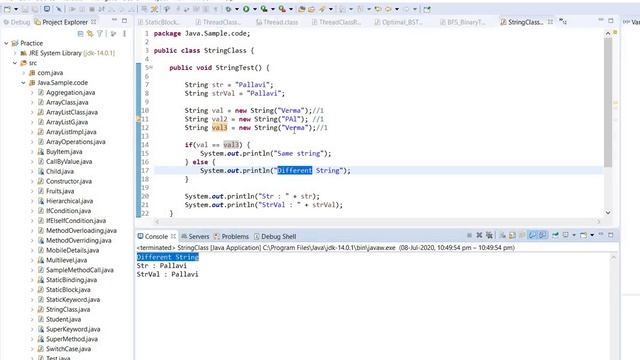This screenshot has width=640, height=360.
Task: Switch to the Optimal_BST editor tab
Action: [x=399, y=22]
